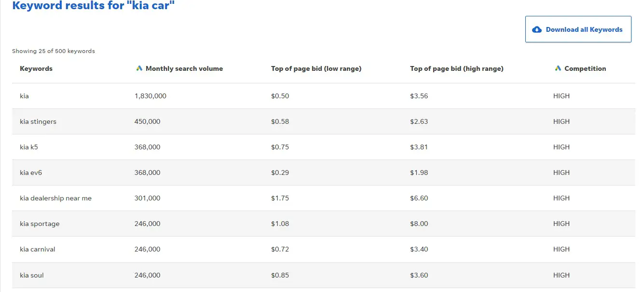The image size is (644, 292).
Task: Click the $8.00 high range bid value
Action: [x=419, y=224]
